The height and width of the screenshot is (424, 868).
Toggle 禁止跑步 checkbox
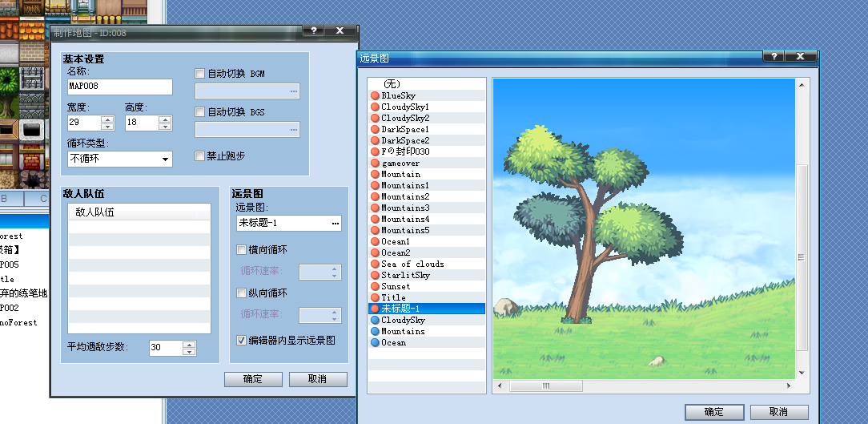click(x=200, y=156)
